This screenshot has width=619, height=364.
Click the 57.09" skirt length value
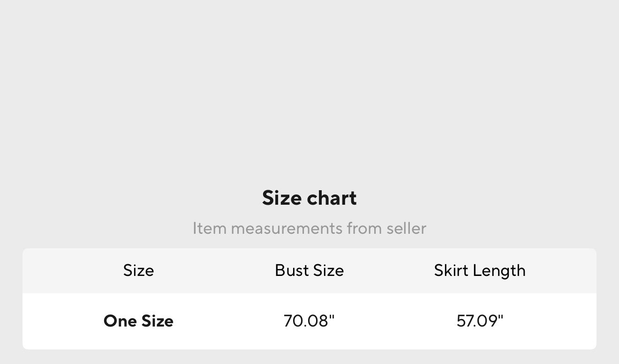479,321
